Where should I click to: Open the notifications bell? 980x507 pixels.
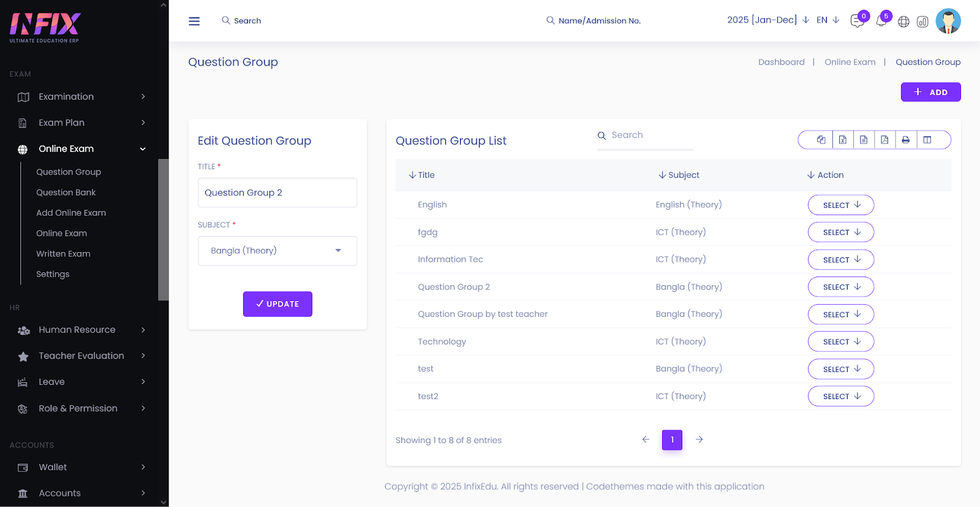[x=881, y=21]
